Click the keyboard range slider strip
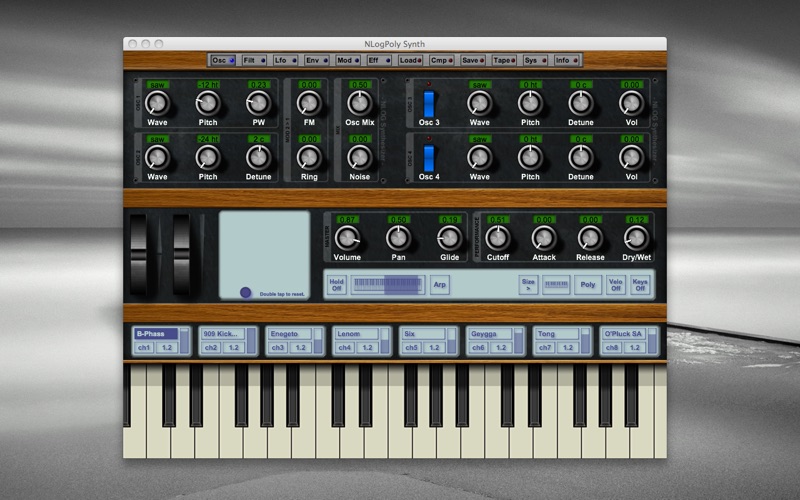Viewport: 800px width, 500px height. click(x=381, y=285)
